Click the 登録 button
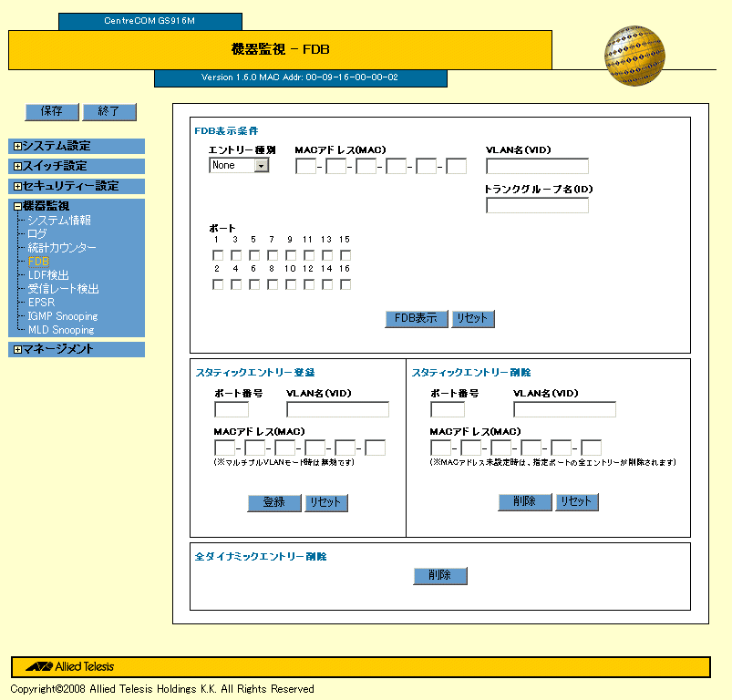732x700 pixels. (x=274, y=502)
